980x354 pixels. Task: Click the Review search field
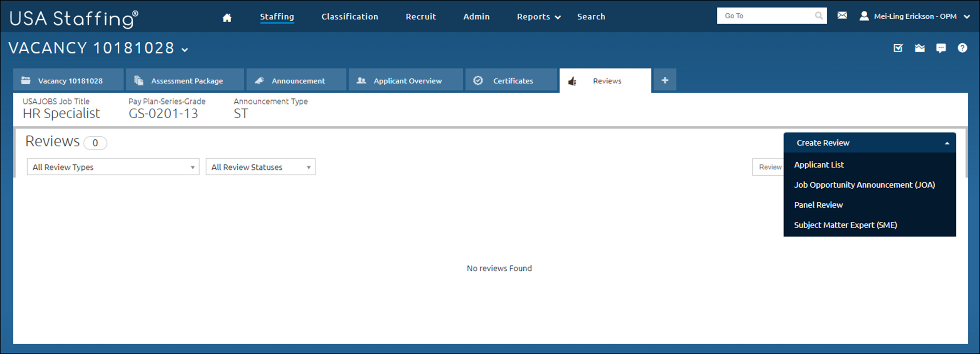point(768,167)
